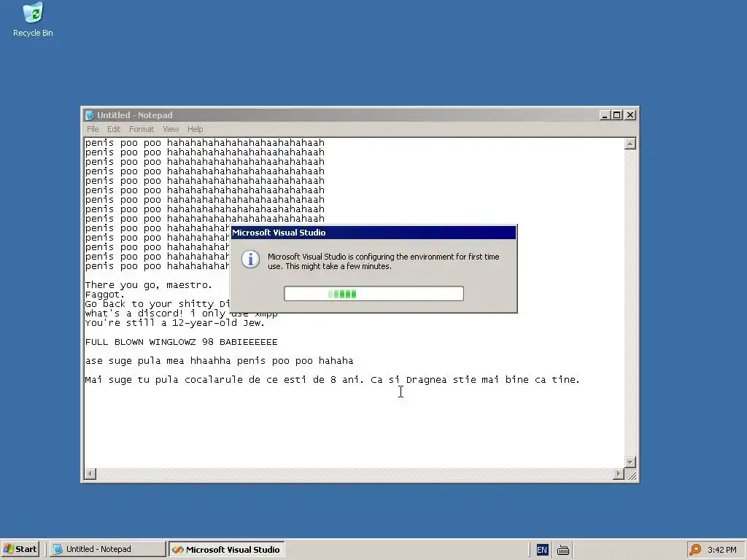Viewport: 747px width, 560px height.
Task: Open Notepad's Help menu
Action: 195,129
